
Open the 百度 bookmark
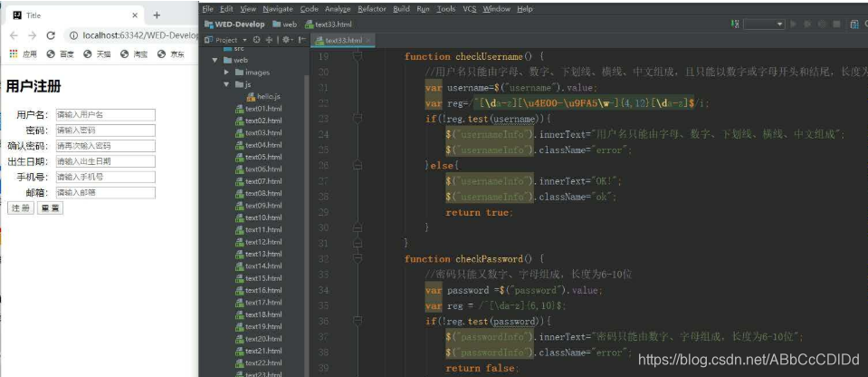click(x=61, y=53)
